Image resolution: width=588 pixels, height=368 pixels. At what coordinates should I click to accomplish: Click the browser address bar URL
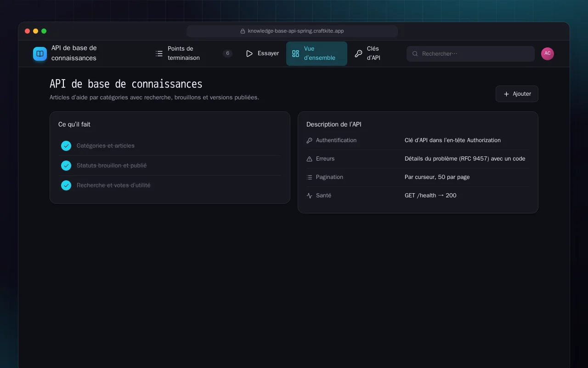(x=295, y=31)
